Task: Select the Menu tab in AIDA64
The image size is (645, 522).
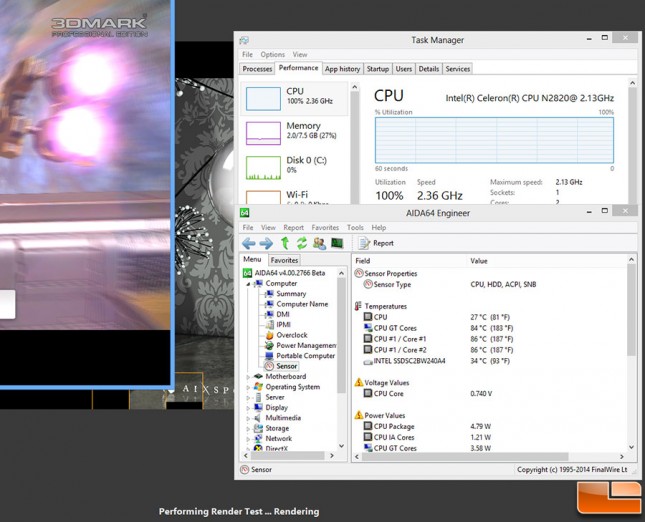Action: pyautogui.click(x=252, y=259)
